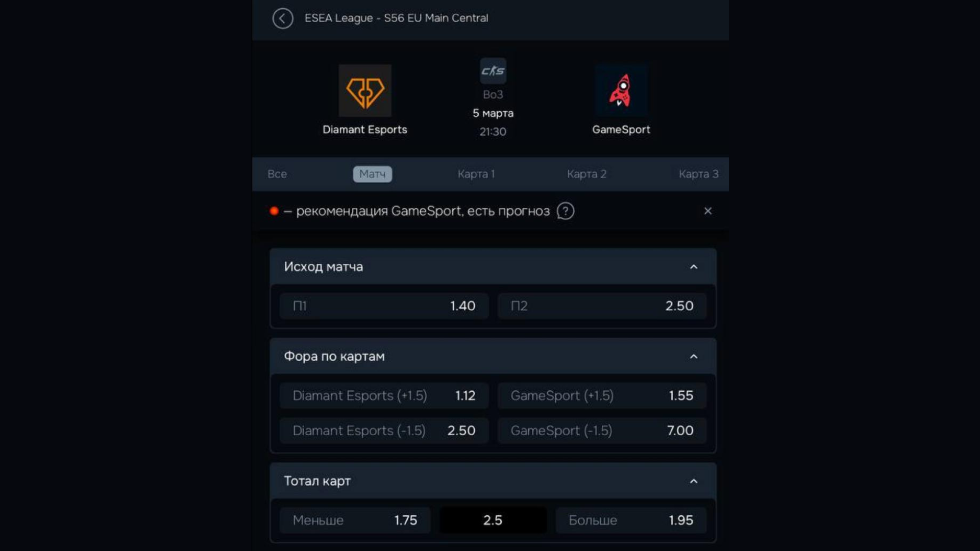Open the Карта 2 tab
The height and width of the screenshot is (551, 980).
click(586, 174)
